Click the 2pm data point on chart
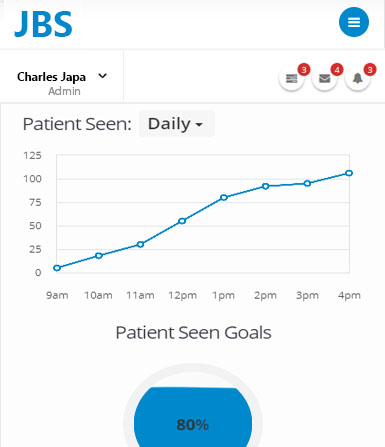Screen dimensions: 385x447 [265, 186]
